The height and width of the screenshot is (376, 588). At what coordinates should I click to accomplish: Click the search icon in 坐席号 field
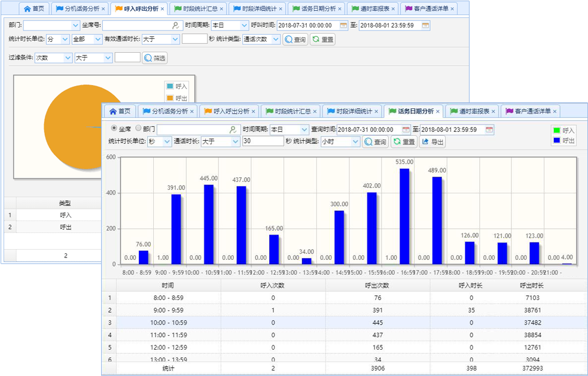[x=175, y=26]
